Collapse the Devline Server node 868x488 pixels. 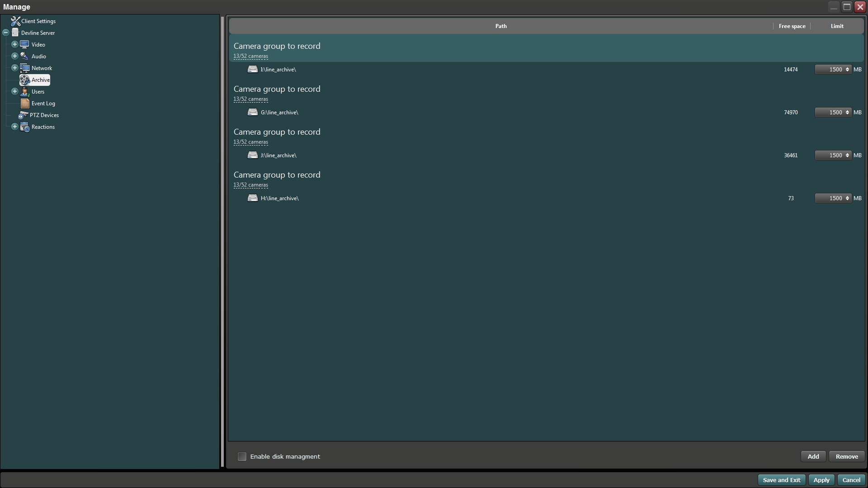(5, 33)
